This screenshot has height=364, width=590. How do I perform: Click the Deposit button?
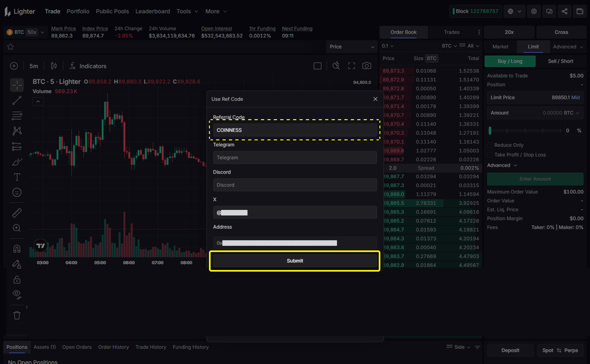pos(510,350)
